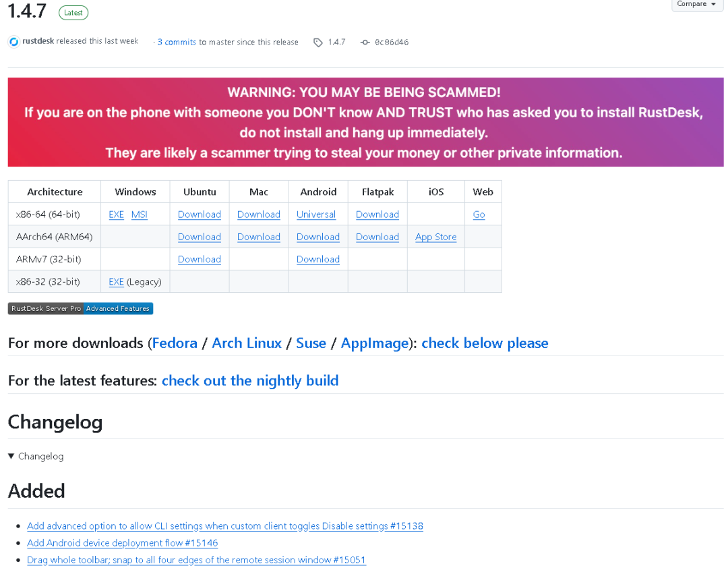Open the 1.4.7 tag link
Viewport: 728px width, 568px height.
(x=336, y=42)
